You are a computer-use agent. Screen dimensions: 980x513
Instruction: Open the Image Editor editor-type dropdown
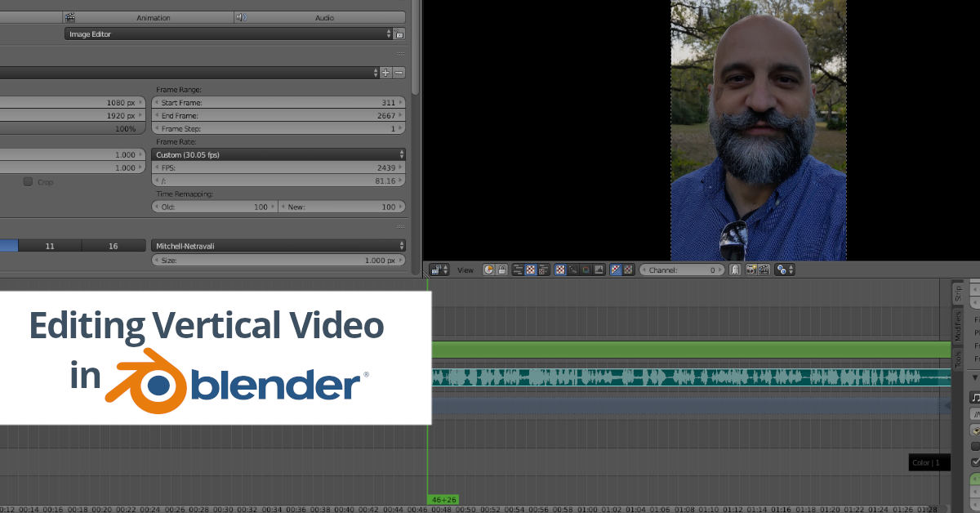[x=229, y=34]
